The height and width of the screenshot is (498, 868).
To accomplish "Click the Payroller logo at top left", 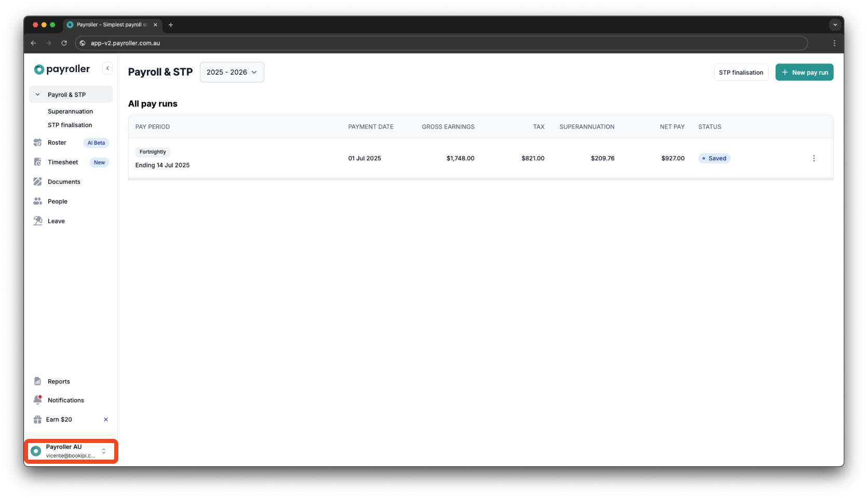I will 61,68.
